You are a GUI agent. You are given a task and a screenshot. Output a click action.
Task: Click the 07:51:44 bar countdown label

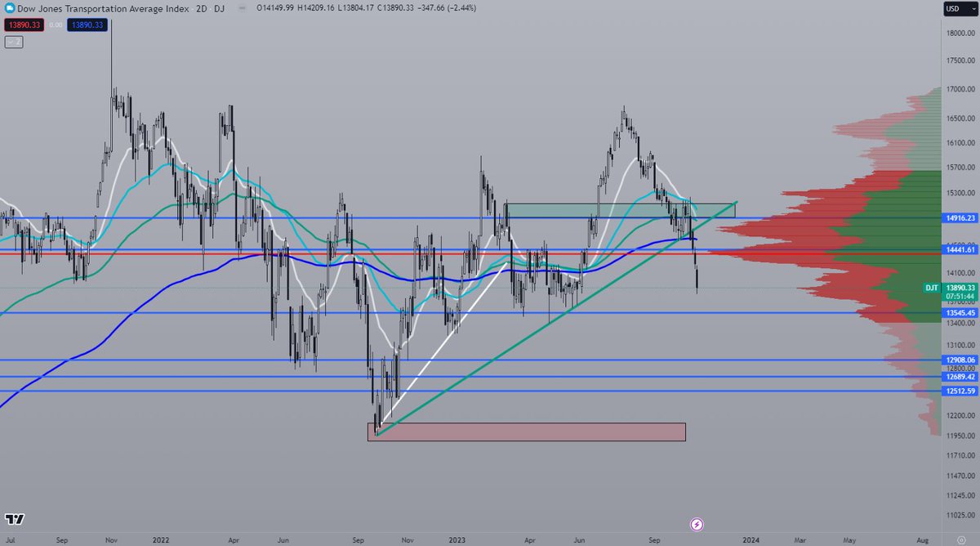[960, 297]
